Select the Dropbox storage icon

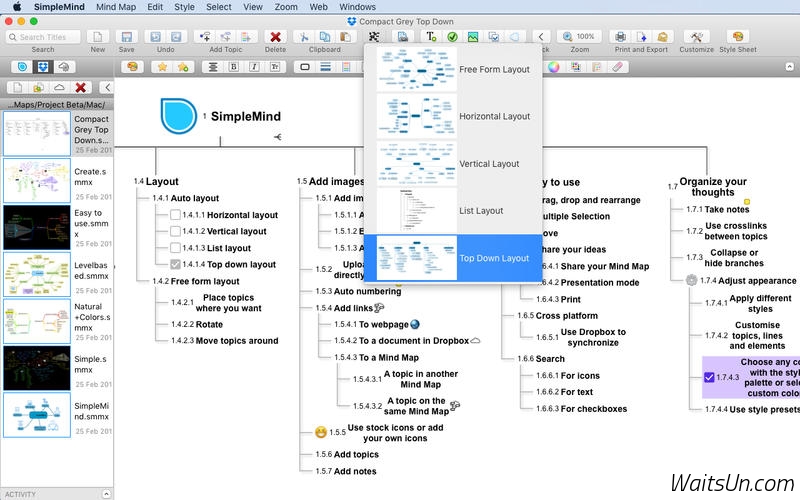(x=43, y=67)
